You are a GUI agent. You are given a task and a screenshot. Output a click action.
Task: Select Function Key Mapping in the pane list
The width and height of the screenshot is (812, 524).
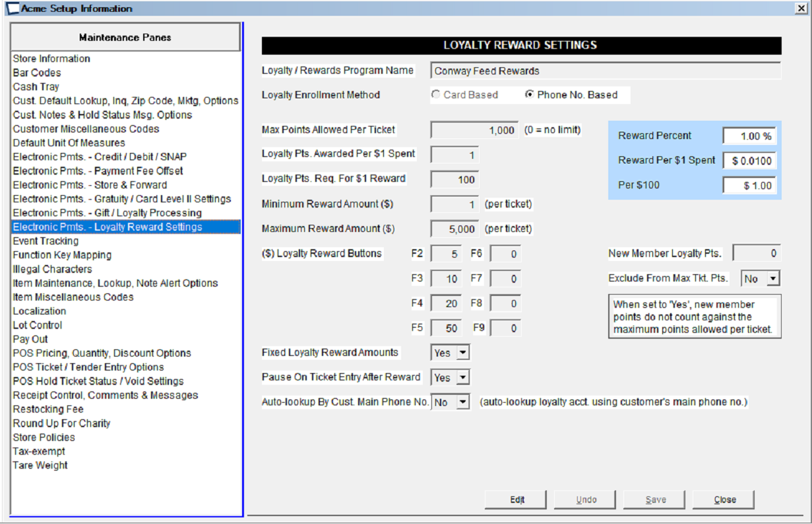coord(62,255)
